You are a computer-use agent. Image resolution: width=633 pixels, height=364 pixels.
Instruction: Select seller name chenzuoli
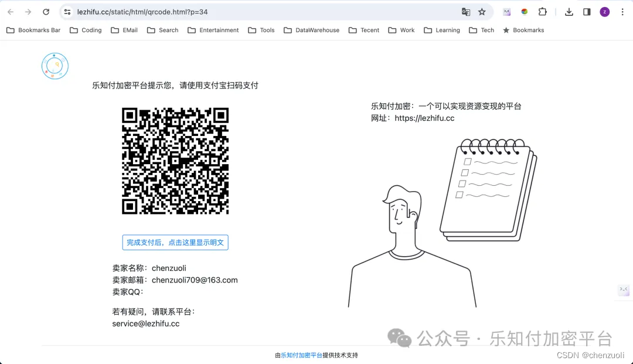[x=169, y=268]
